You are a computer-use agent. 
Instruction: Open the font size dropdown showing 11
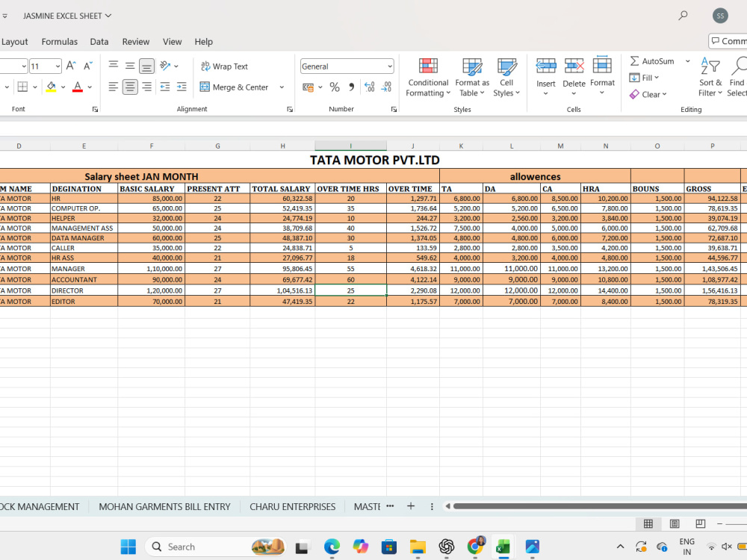tap(58, 66)
